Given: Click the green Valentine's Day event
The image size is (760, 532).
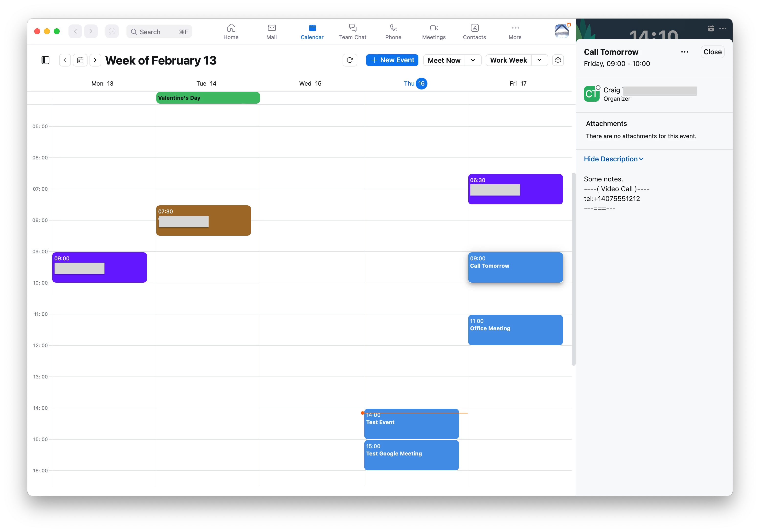Looking at the screenshot, I should pyautogui.click(x=208, y=98).
